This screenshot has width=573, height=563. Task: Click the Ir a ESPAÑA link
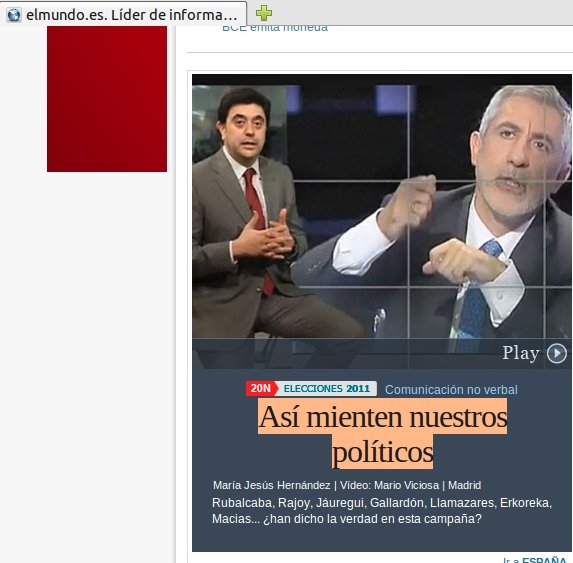tap(535, 560)
